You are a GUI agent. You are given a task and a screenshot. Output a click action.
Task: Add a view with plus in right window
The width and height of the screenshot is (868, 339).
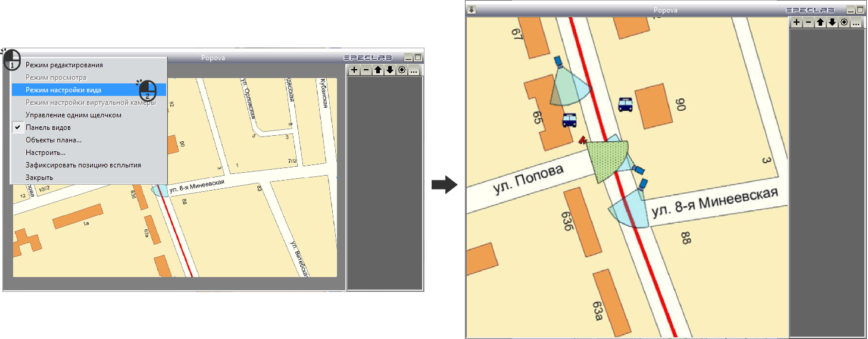point(797,23)
